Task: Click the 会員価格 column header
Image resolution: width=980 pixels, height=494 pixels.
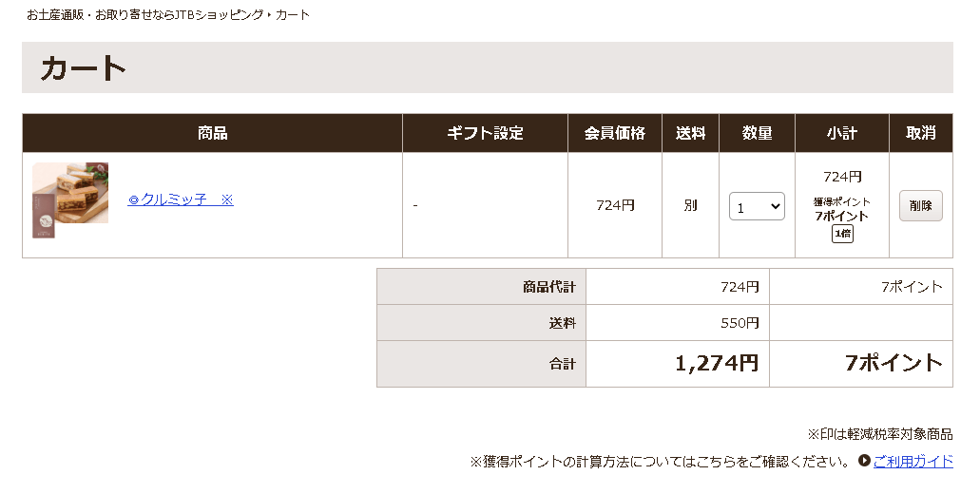Action: (x=615, y=133)
